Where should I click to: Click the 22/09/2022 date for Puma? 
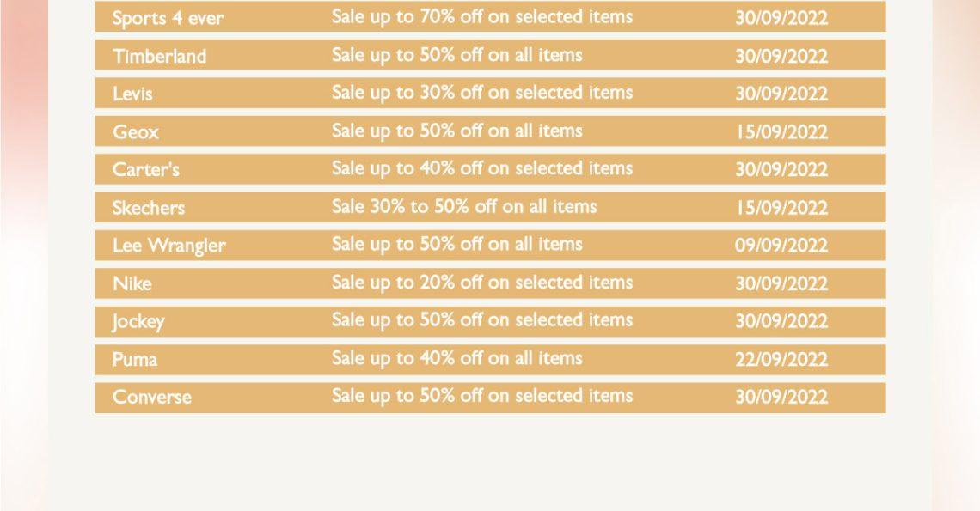click(x=781, y=359)
